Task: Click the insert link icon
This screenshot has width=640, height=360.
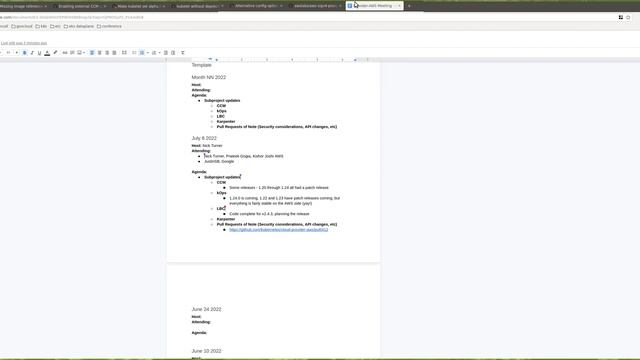Action: tap(65, 53)
